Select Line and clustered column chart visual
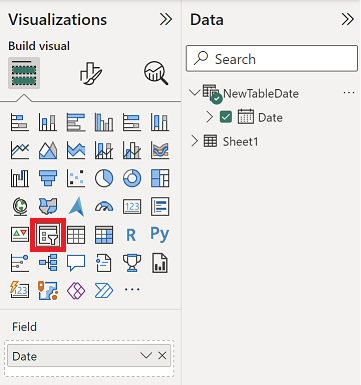 [132, 150]
